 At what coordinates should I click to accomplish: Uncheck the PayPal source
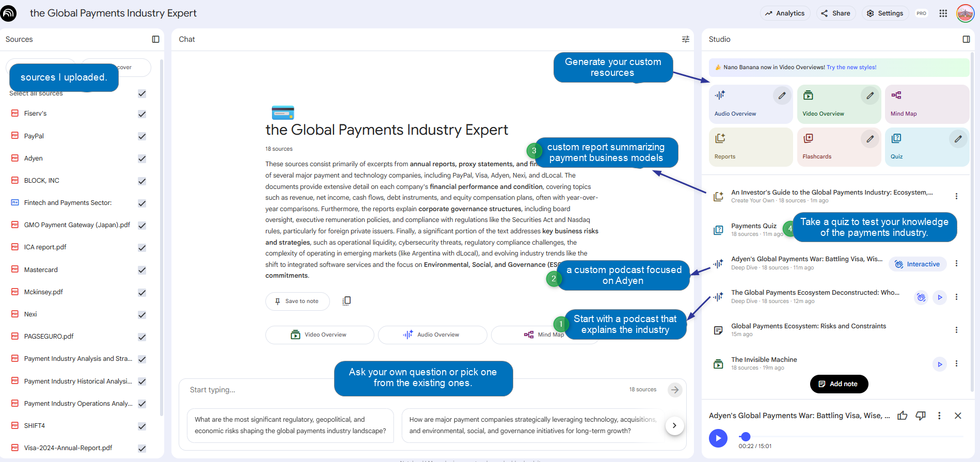(142, 136)
